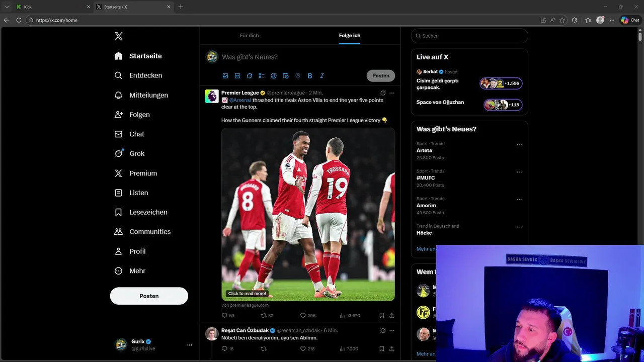The width and height of the screenshot is (644, 362).
Task: Open more options on Reşat Can Özbudak post
Action: click(392, 331)
